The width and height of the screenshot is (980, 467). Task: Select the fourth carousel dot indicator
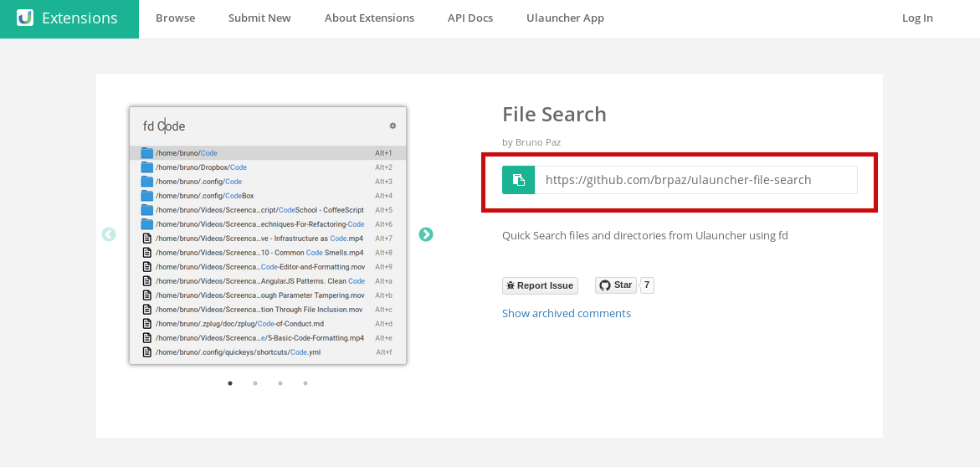(x=305, y=383)
